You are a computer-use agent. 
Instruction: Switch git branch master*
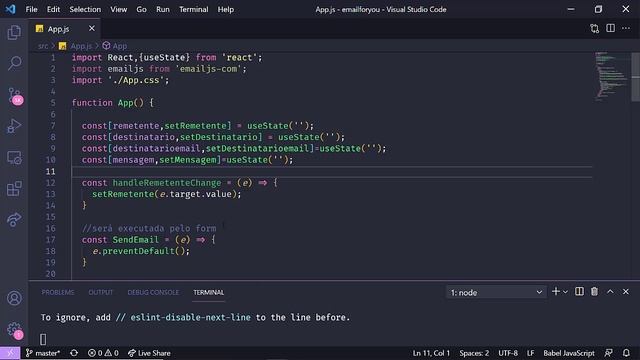click(43, 353)
